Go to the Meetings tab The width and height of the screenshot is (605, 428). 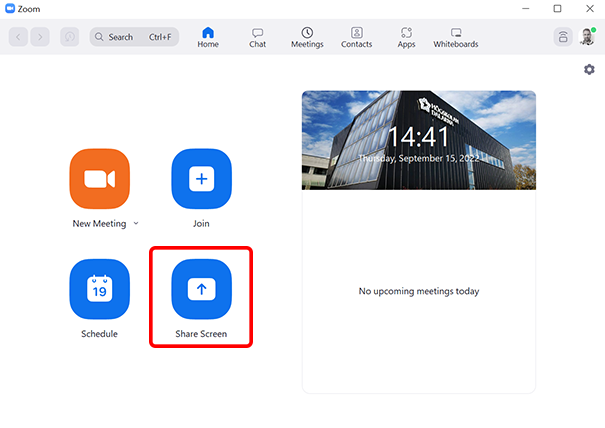[x=307, y=37]
